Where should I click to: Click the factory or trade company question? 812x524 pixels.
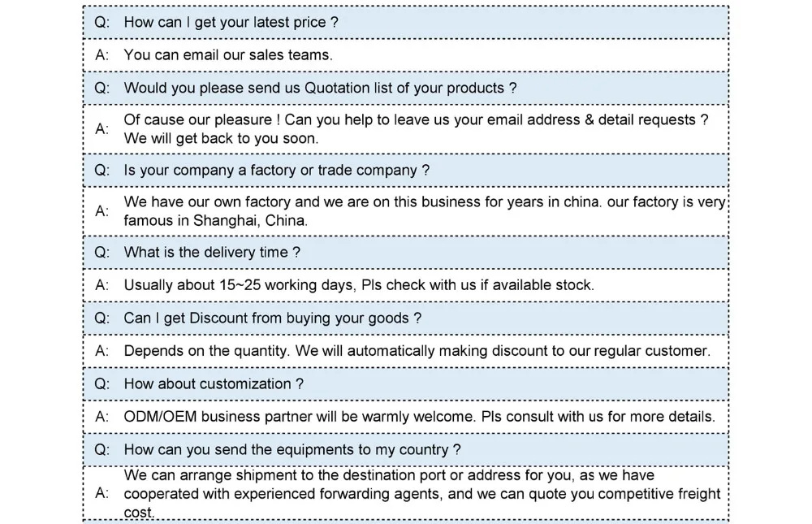(277, 171)
